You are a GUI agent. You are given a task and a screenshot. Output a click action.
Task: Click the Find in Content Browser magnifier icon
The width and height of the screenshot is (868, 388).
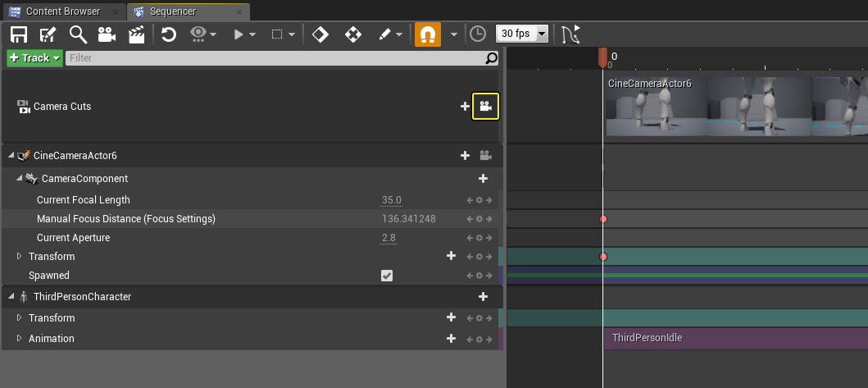78,34
